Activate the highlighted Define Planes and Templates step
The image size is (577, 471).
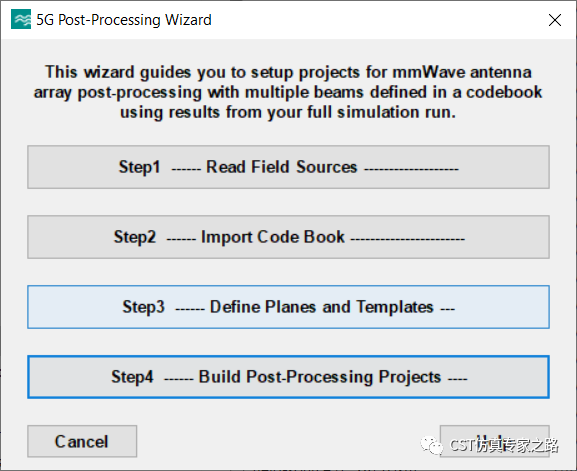pyautogui.click(x=288, y=307)
